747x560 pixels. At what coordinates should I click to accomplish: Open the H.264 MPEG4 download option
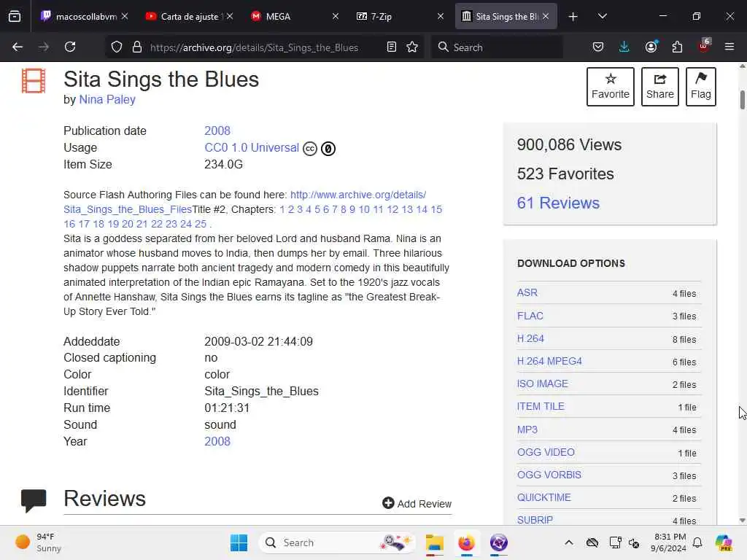(549, 361)
